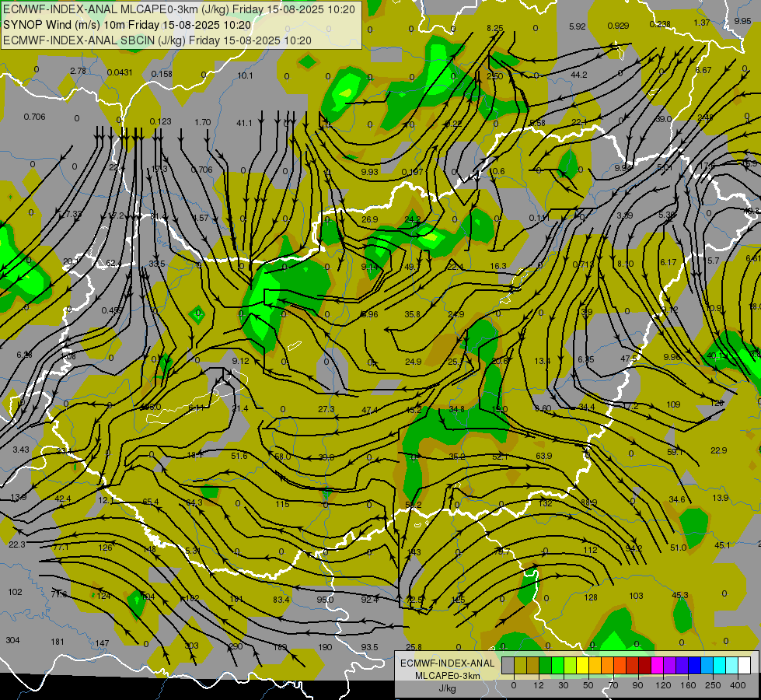The height and width of the screenshot is (700, 761).
Task: Select the gray swatch in the color scale
Action: point(508,666)
